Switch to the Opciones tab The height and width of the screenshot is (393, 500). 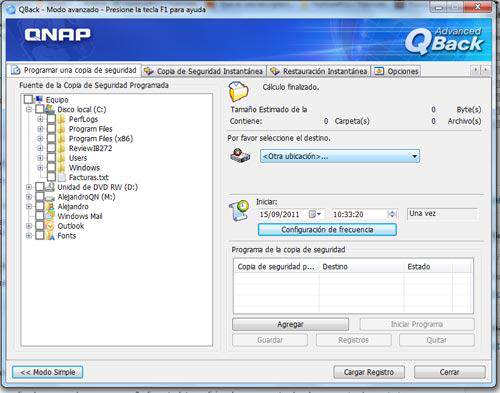point(396,71)
